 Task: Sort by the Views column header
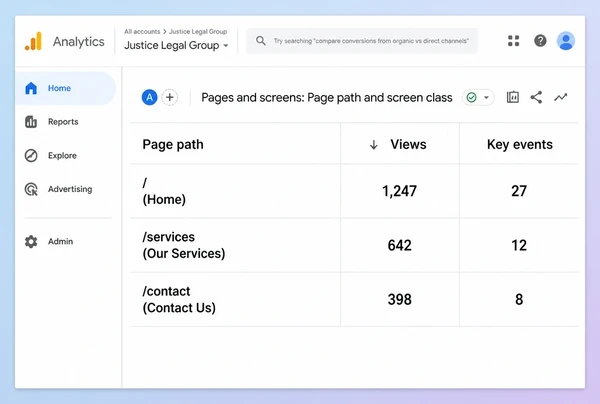[x=408, y=145]
